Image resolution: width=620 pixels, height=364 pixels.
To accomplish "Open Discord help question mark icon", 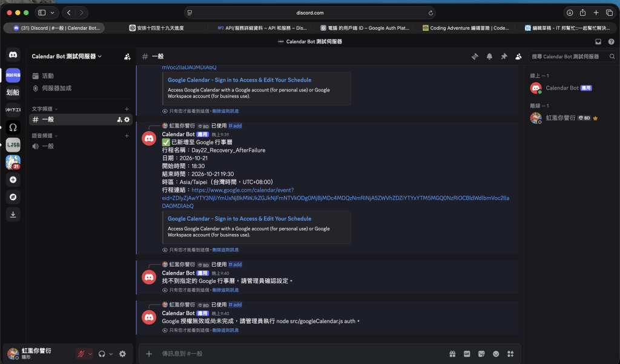I will (612, 42).
